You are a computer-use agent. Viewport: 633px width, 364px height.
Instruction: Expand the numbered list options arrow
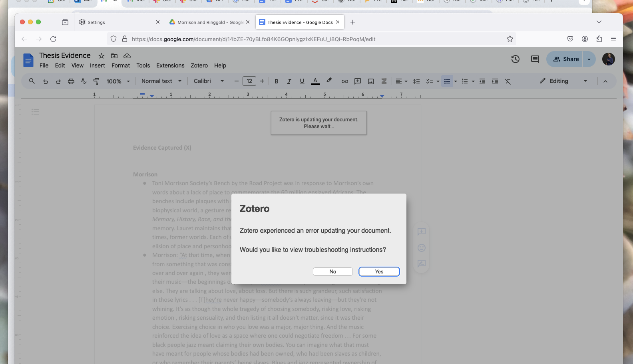tap(473, 81)
